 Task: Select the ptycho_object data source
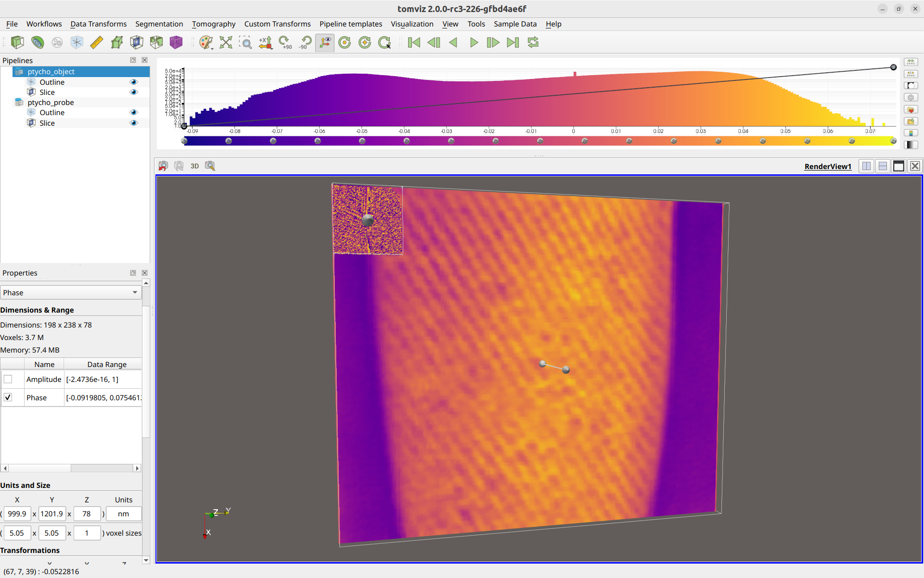pos(51,71)
